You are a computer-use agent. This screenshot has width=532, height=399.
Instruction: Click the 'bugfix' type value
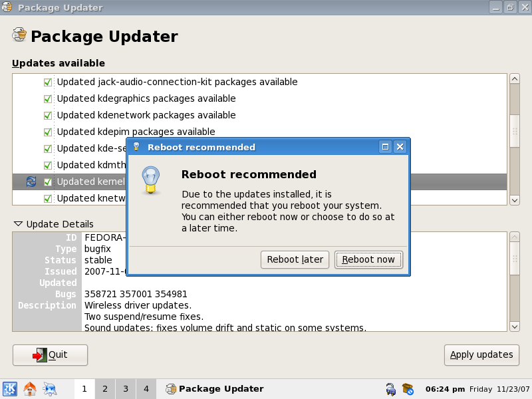[x=97, y=249]
